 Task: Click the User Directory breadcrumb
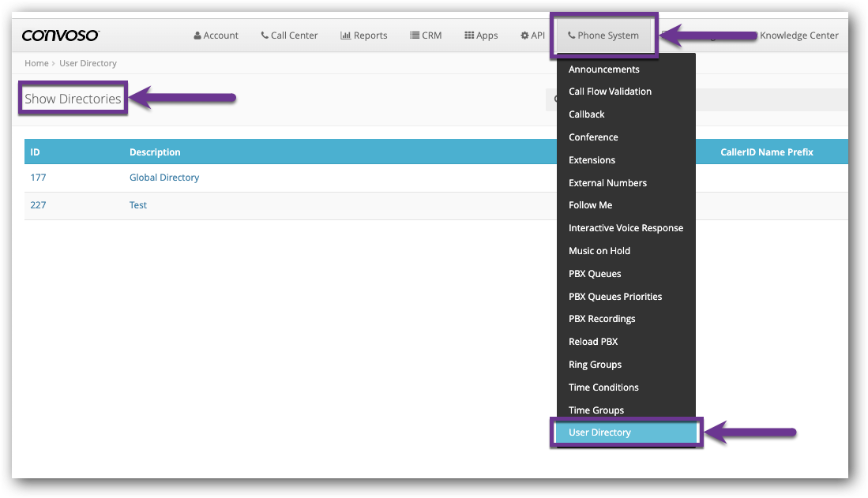88,63
